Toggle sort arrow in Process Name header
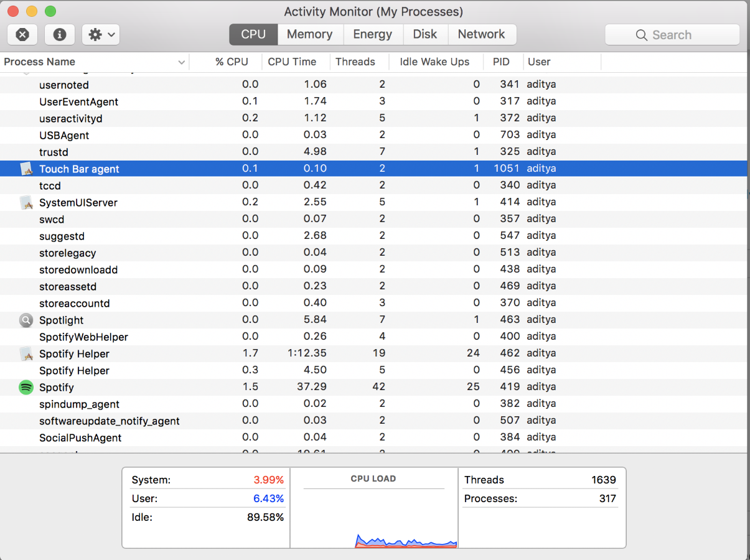The image size is (750, 560). point(182,62)
